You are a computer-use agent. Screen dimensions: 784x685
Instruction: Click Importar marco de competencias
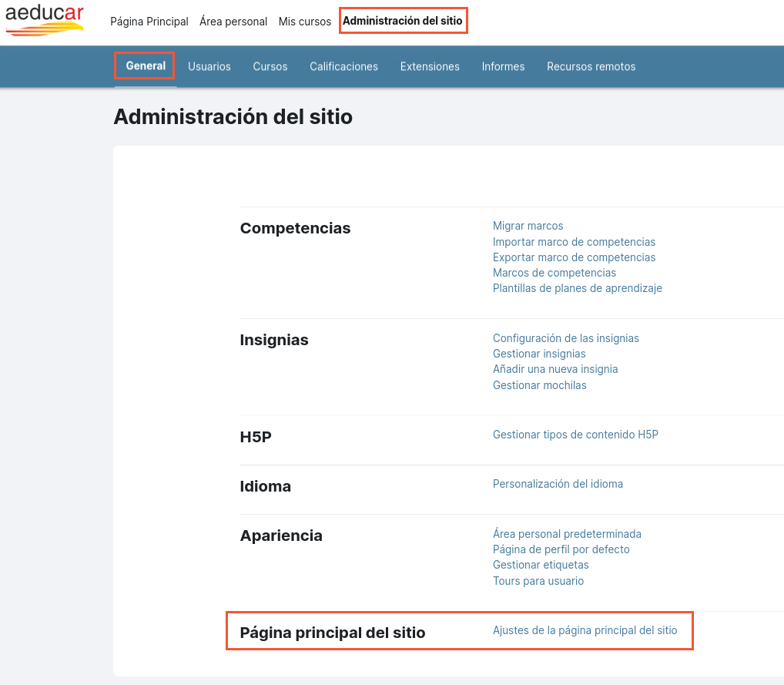574,242
